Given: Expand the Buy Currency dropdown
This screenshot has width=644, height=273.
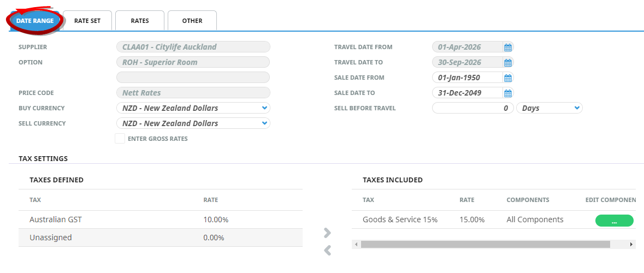Looking at the screenshot, I should [x=264, y=108].
